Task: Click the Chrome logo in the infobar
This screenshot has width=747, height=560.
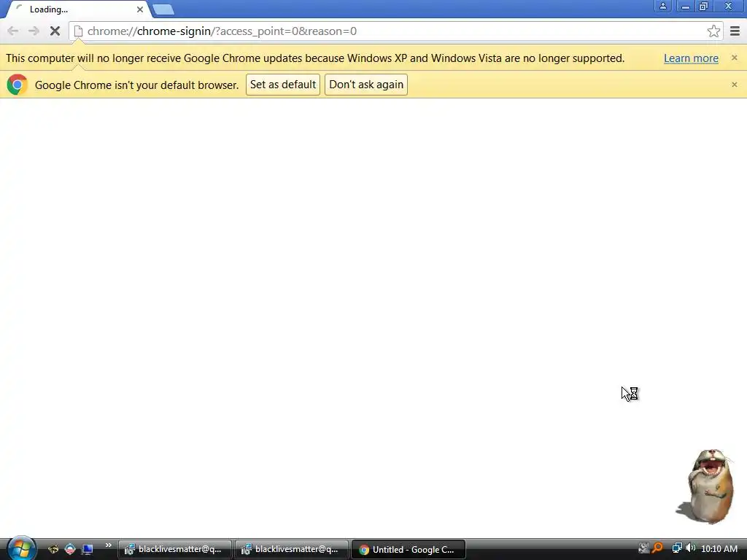Action: click(x=18, y=85)
